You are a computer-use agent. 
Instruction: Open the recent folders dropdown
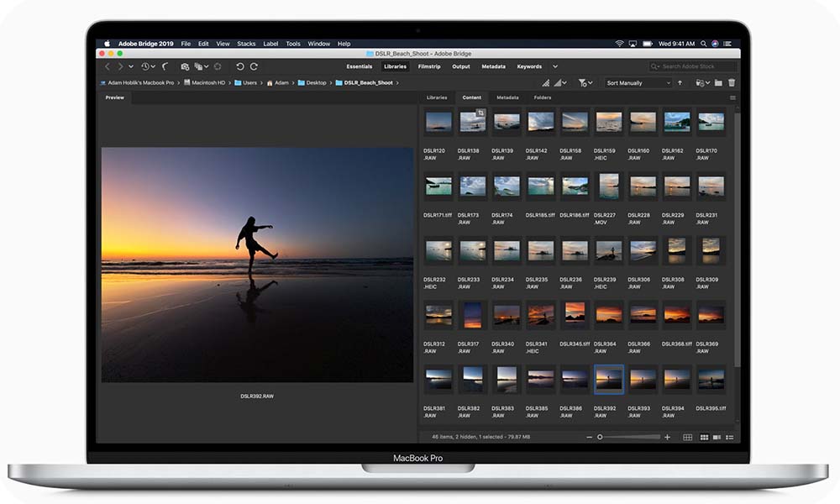tap(702, 83)
